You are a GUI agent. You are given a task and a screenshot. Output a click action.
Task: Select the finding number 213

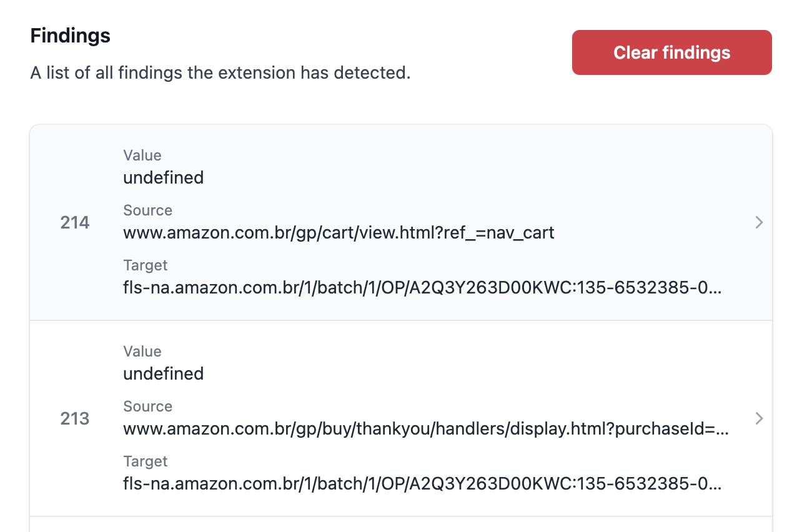coord(75,418)
